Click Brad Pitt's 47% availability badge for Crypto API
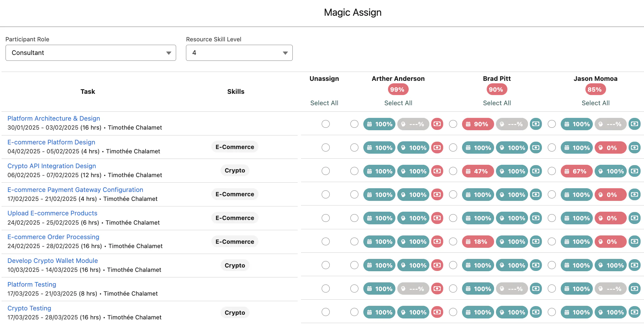The image size is (644, 324). click(x=478, y=171)
